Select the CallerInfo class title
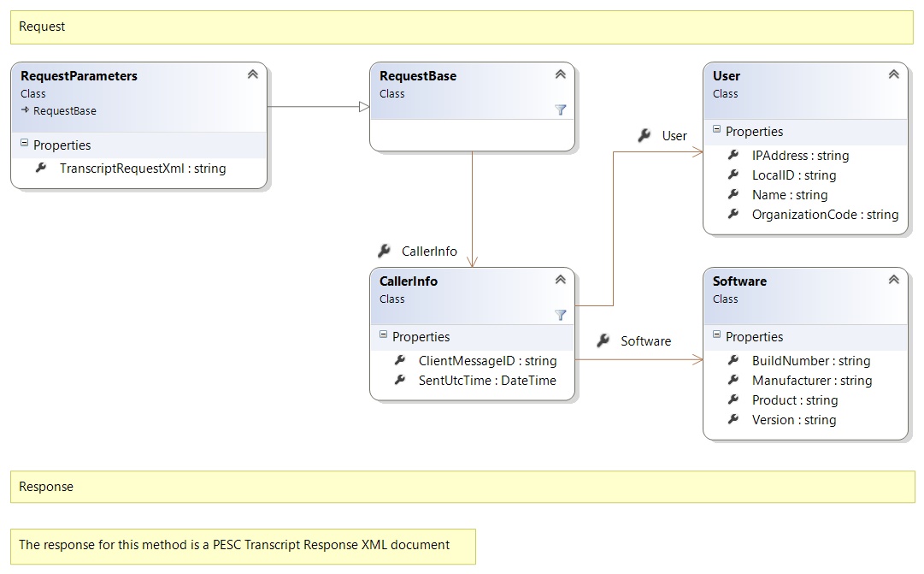The height and width of the screenshot is (574, 924). 409,281
